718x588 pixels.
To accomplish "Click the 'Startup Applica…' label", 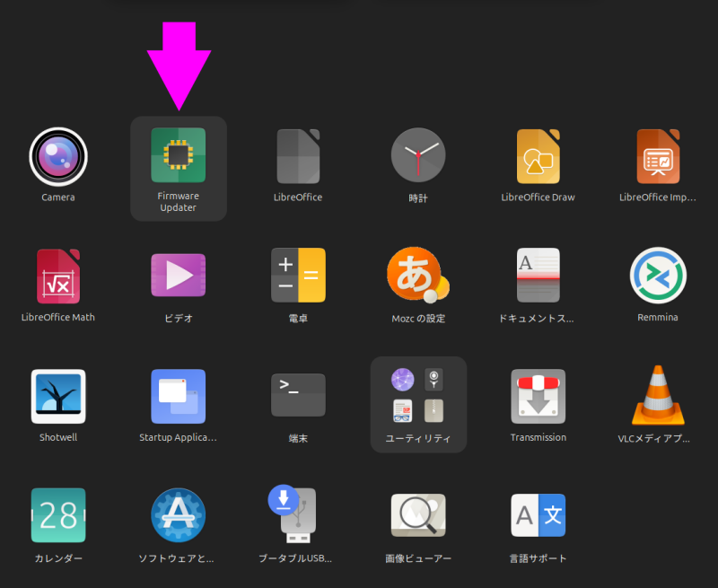I will coord(178,437).
